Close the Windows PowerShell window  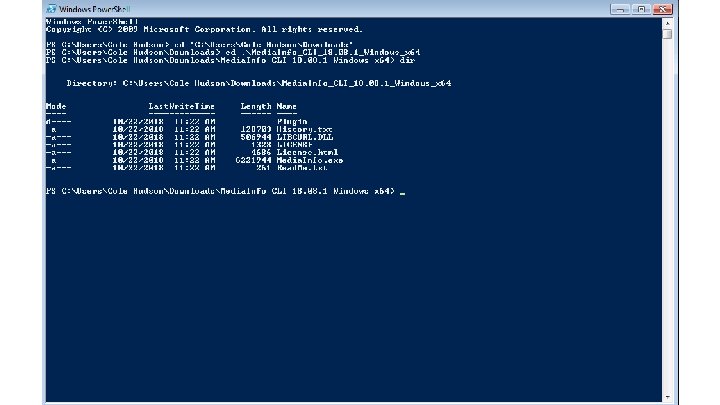coord(662,9)
